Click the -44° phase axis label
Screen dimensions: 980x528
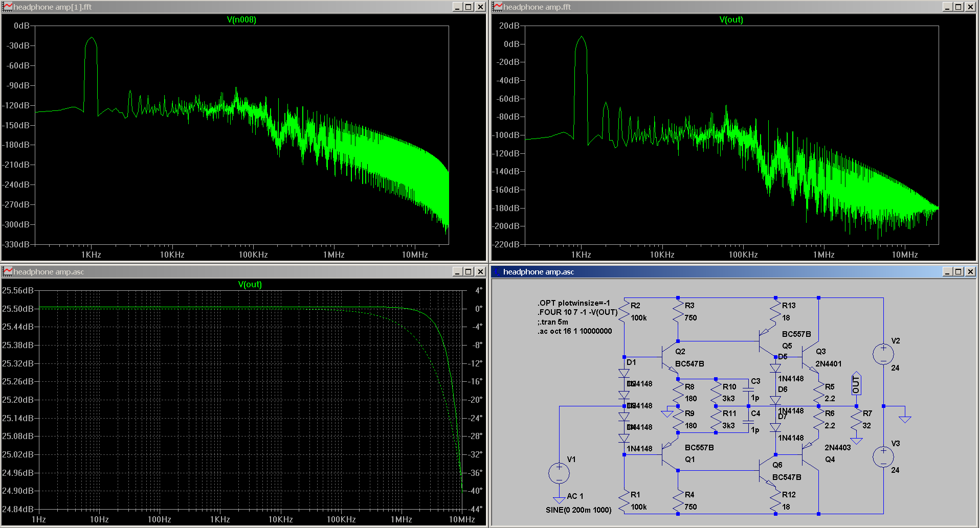pyautogui.click(x=476, y=509)
